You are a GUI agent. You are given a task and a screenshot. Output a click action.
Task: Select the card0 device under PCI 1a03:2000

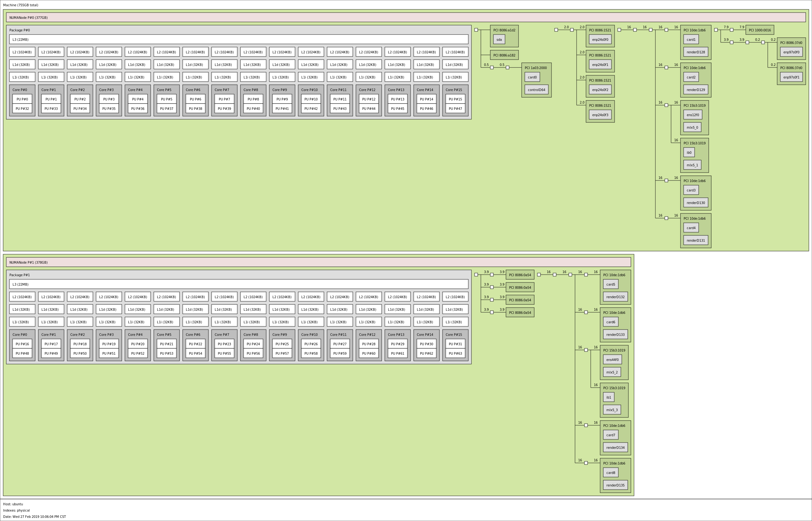pos(532,77)
